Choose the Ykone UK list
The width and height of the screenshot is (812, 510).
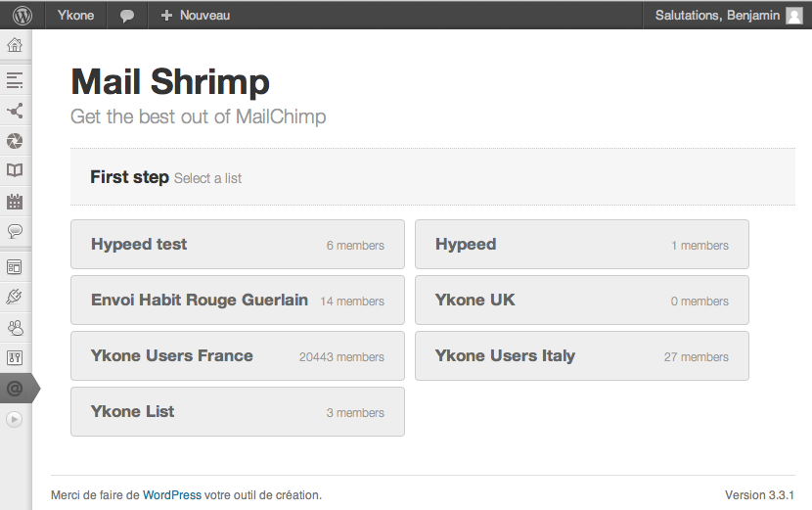582,301
